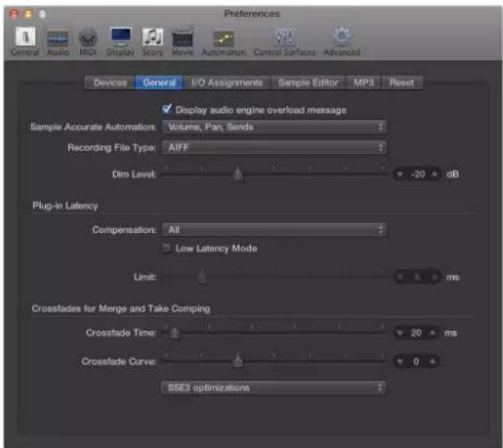Switch to the MP3 tab
This screenshot has height=448, width=503.
[x=363, y=83]
